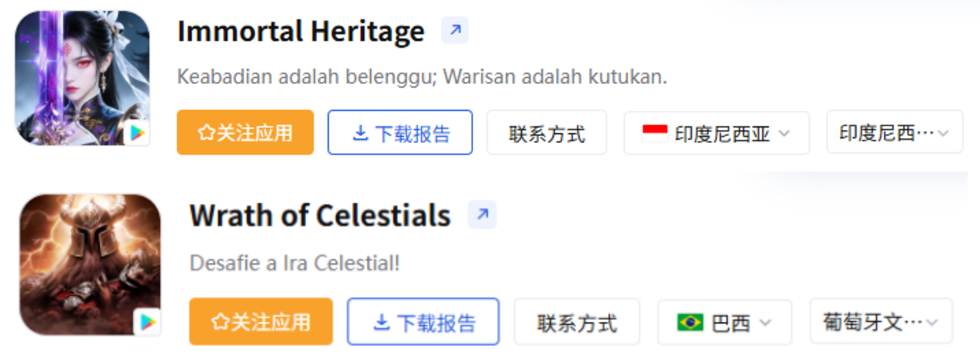Download report (下载报告) for Wrath of Celestials

tap(423, 322)
